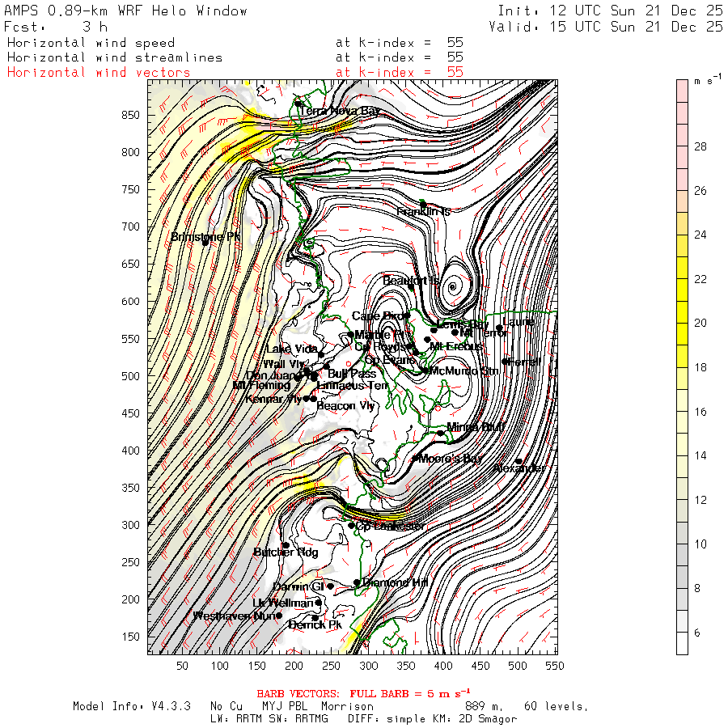This screenshot has height=728, width=728.
Task: Click the cyclonic spiral center near Beaufort Is
Action: [x=452, y=287]
